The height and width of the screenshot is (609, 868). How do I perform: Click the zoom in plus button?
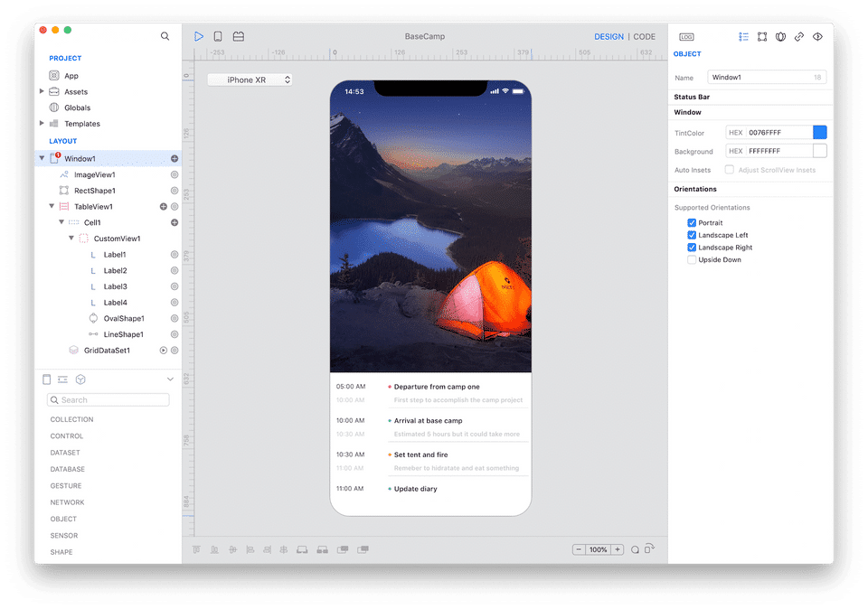pos(618,549)
